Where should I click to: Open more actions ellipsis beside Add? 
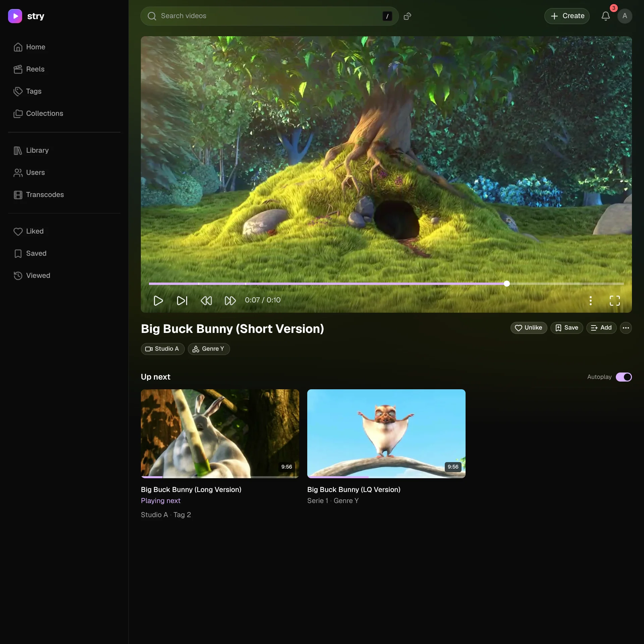(x=626, y=328)
